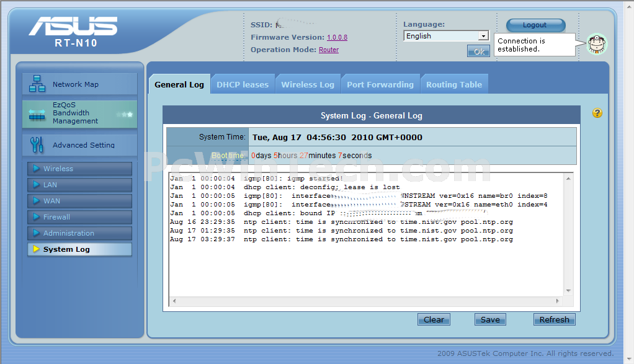Open the WAN settings section
The height and width of the screenshot is (364, 634).
[79, 201]
